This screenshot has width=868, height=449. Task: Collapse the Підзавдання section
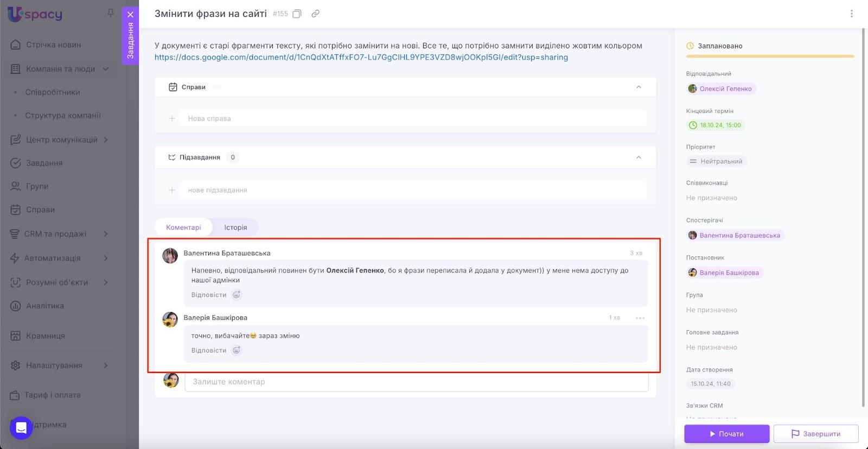(639, 157)
